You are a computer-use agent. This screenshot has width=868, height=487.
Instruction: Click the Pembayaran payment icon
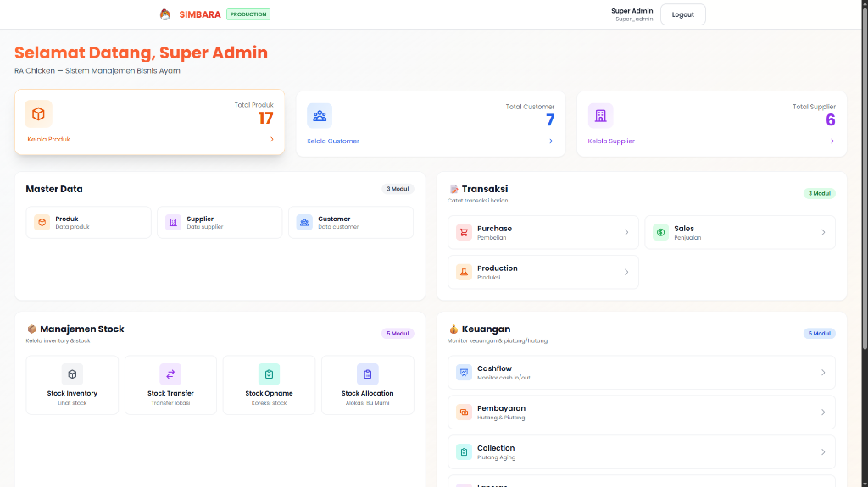(464, 412)
